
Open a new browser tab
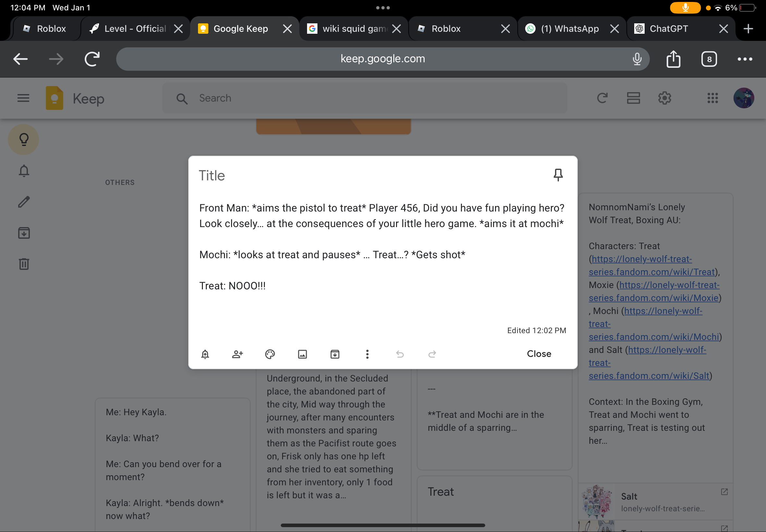[748, 29]
